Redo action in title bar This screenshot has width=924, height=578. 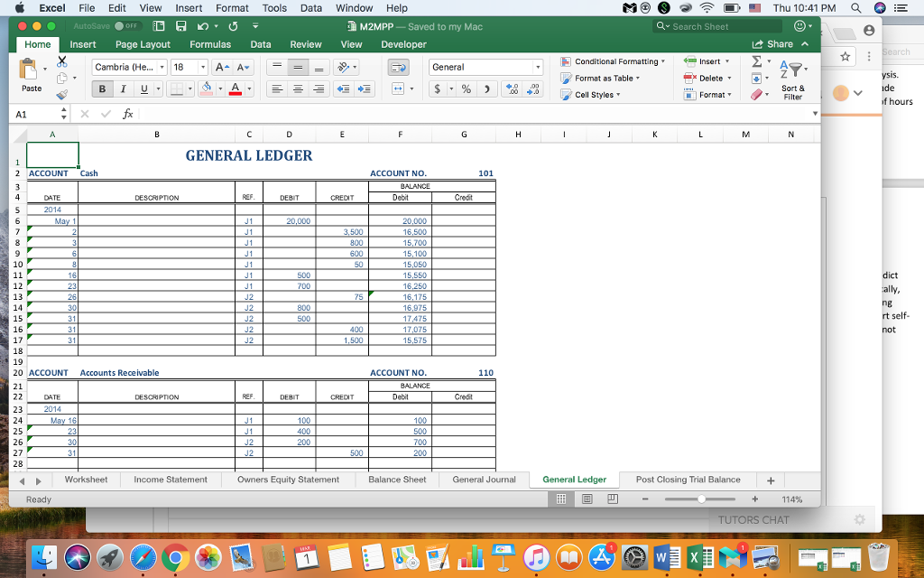pos(234,26)
